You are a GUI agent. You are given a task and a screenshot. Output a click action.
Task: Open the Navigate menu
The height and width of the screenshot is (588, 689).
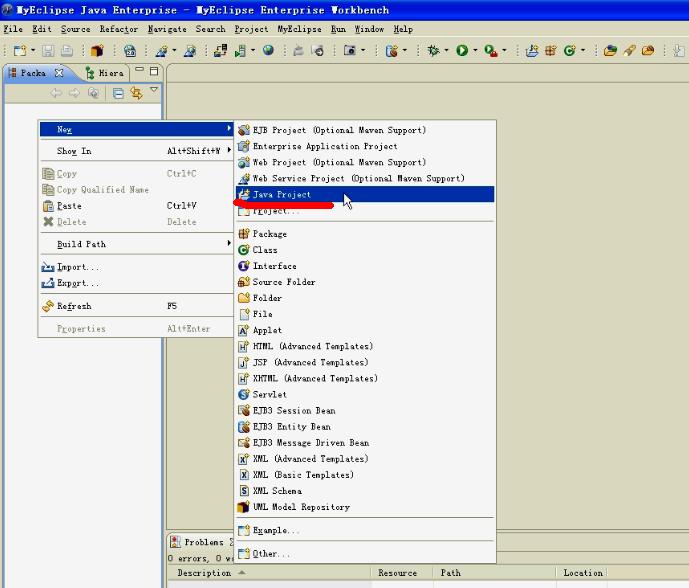pos(167,29)
